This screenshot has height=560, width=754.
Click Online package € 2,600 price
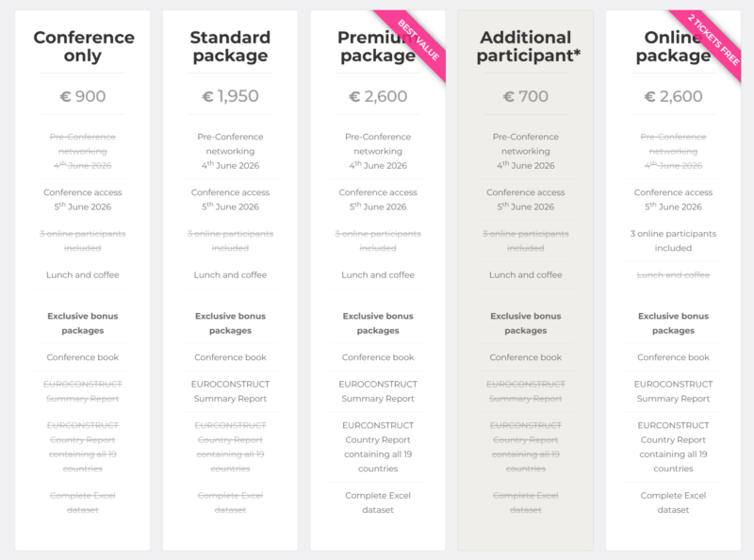(673, 96)
